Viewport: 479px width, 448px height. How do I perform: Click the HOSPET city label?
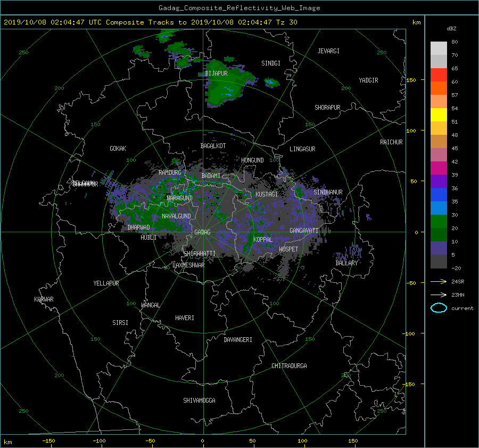coord(288,249)
